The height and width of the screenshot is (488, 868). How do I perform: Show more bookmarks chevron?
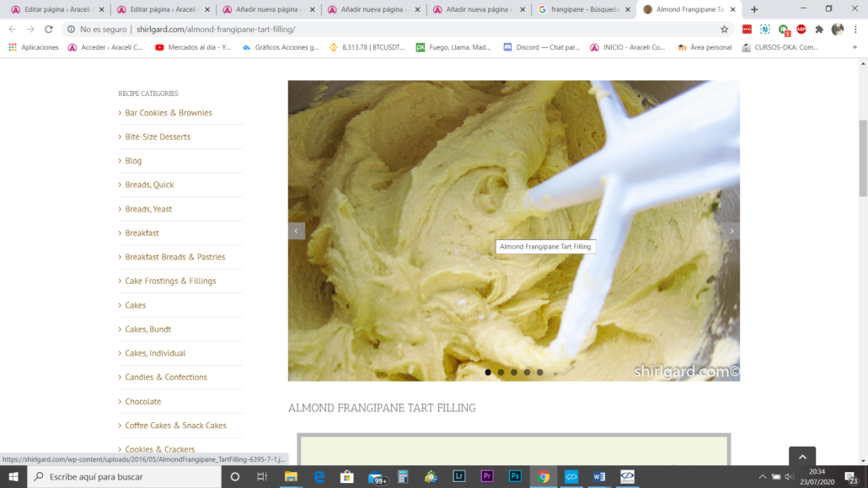[855, 48]
